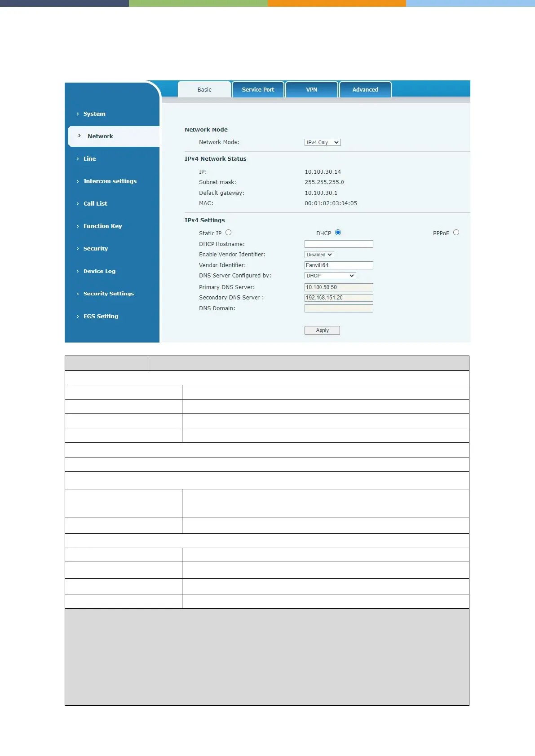Click the arrow icon beside Function Key

coord(78,226)
